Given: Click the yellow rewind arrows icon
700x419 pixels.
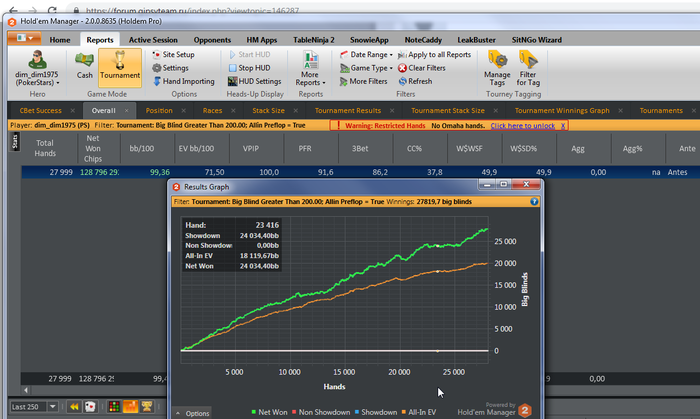Looking at the screenshot, I should pos(74,407).
